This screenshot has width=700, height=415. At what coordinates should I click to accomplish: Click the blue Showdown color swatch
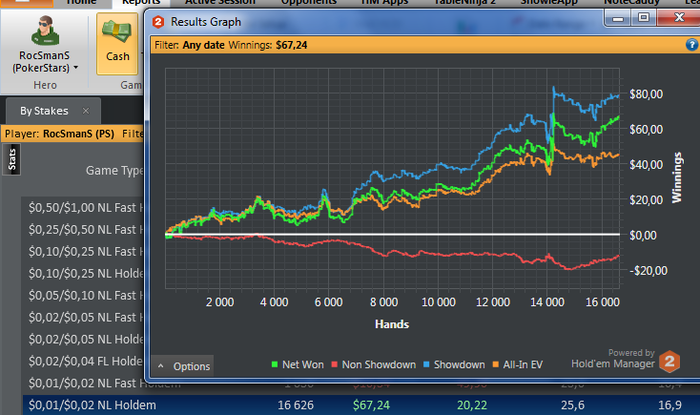pyautogui.click(x=426, y=365)
